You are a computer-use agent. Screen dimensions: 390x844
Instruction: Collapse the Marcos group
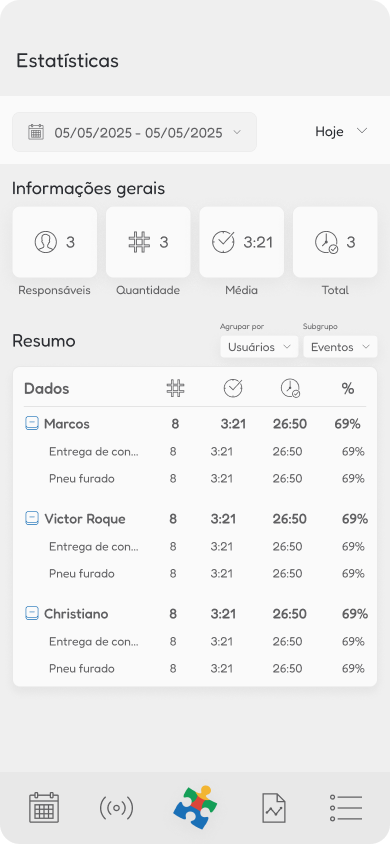click(x=32, y=424)
